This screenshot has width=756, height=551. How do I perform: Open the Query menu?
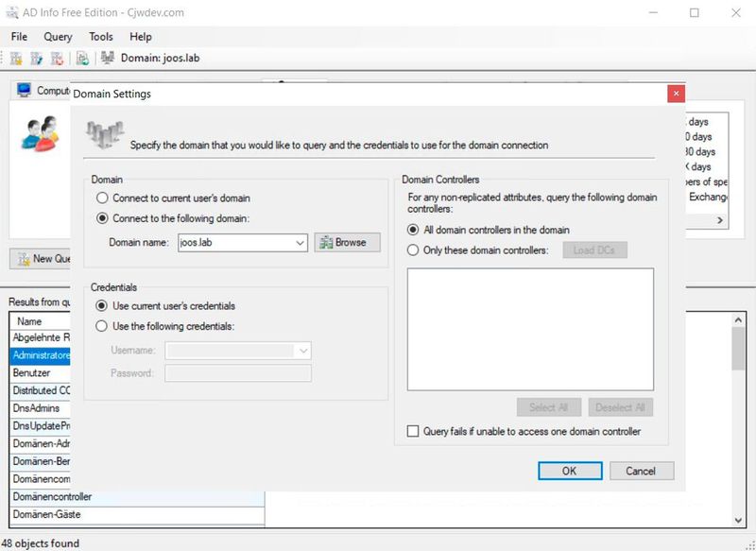pyautogui.click(x=58, y=37)
